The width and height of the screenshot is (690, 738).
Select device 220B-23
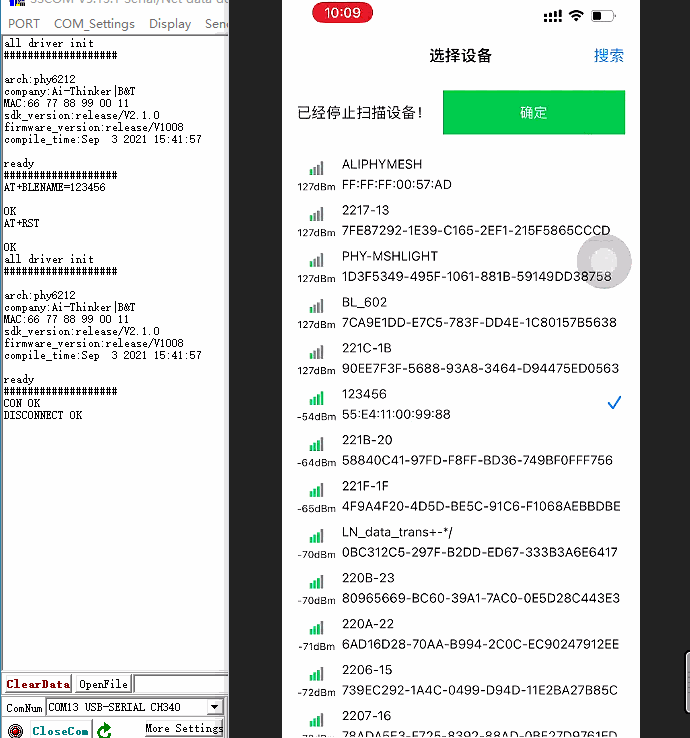461,588
